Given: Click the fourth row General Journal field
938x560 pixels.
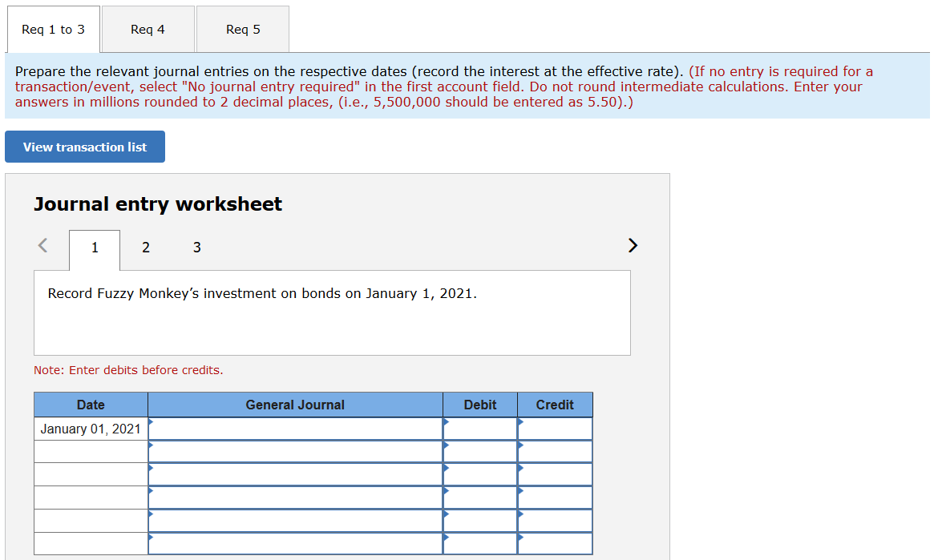Looking at the screenshot, I should click(x=295, y=498).
